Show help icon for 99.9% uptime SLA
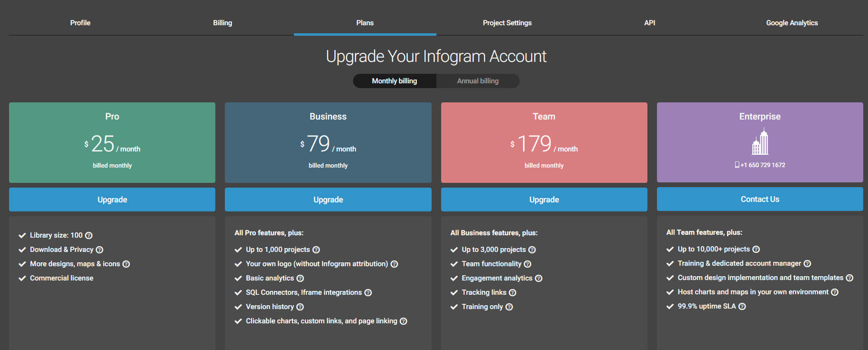This screenshot has height=350, width=868. (742, 306)
